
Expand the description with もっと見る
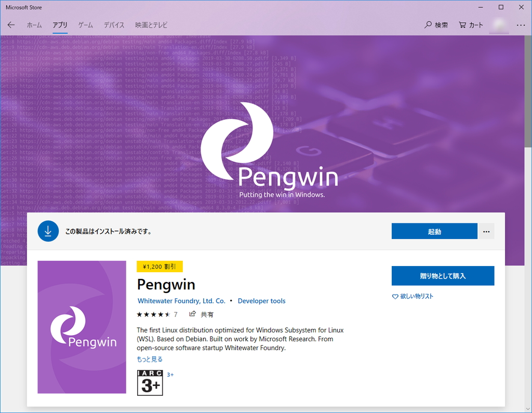(x=149, y=358)
